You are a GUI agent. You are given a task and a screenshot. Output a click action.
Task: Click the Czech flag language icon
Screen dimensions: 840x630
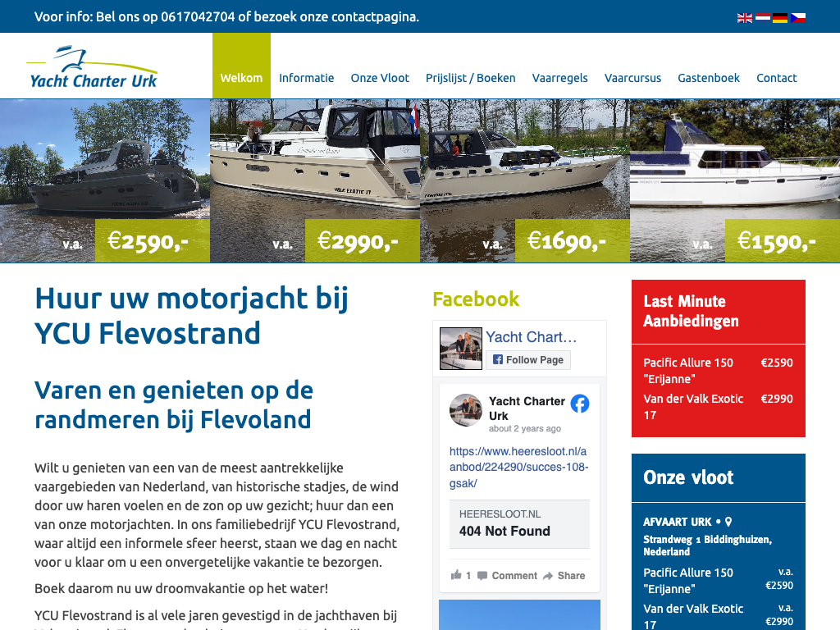797,17
